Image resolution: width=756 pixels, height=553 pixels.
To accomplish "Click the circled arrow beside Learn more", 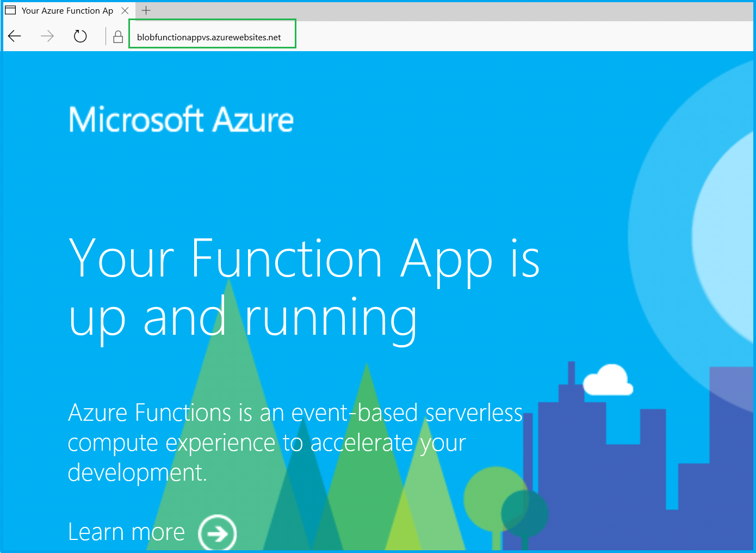I will pos(217,533).
